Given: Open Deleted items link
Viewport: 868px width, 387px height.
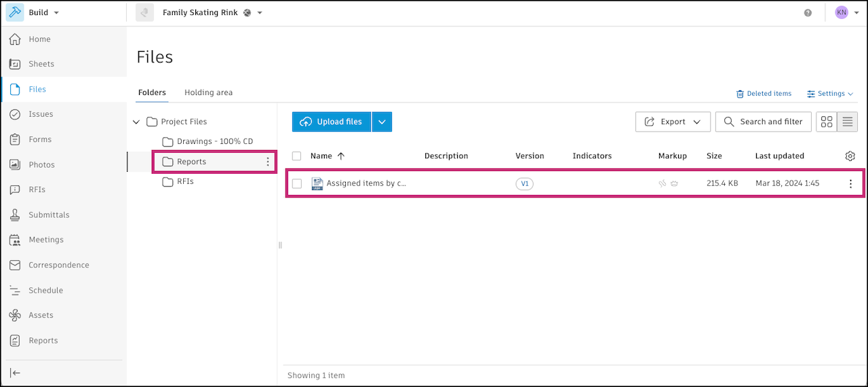Looking at the screenshot, I should [x=764, y=94].
